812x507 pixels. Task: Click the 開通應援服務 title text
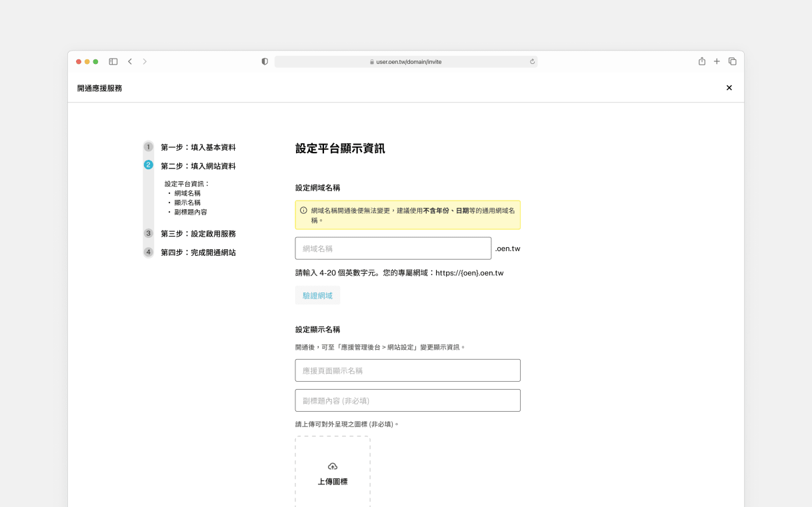pos(100,88)
